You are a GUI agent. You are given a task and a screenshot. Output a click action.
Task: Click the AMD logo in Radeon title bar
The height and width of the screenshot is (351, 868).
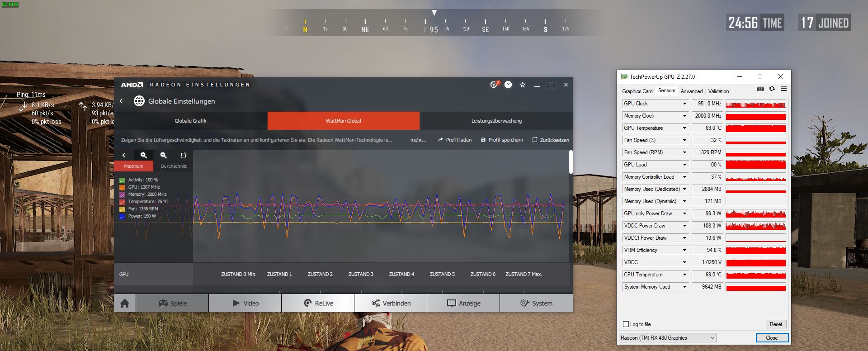click(x=132, y=85)
